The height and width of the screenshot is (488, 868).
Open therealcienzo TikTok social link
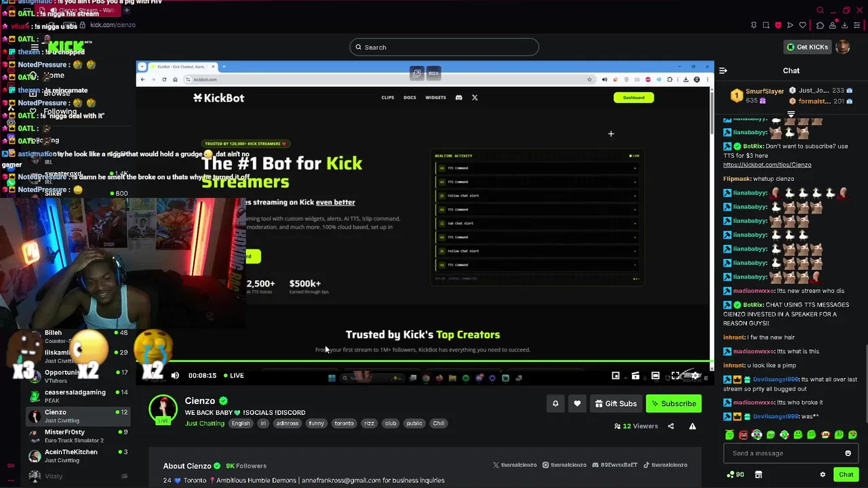coord(665,465)
